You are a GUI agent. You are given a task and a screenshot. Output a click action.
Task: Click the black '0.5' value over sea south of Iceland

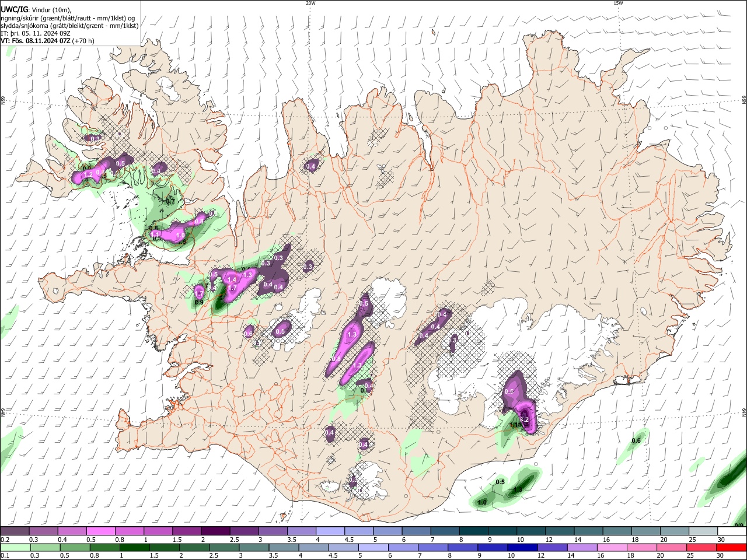coord(500,482)
